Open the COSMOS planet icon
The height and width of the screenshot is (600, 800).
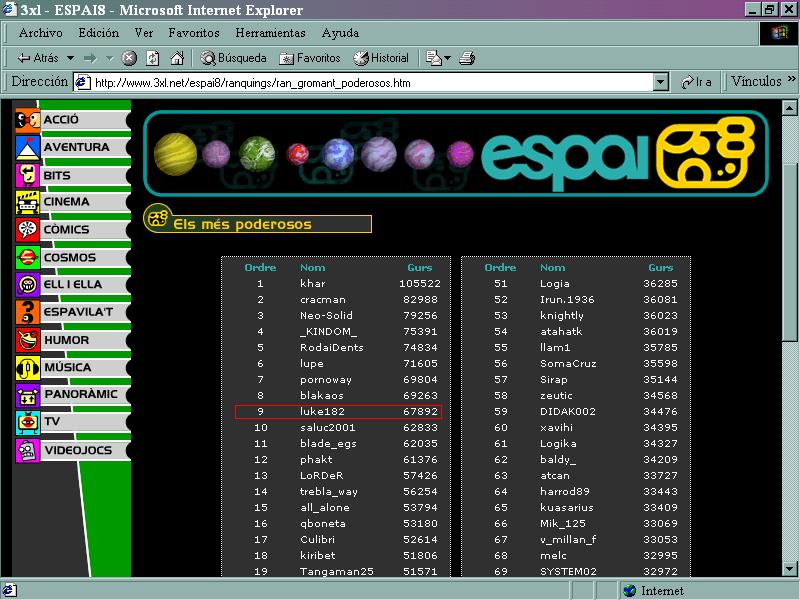click(x=28, y=257)
